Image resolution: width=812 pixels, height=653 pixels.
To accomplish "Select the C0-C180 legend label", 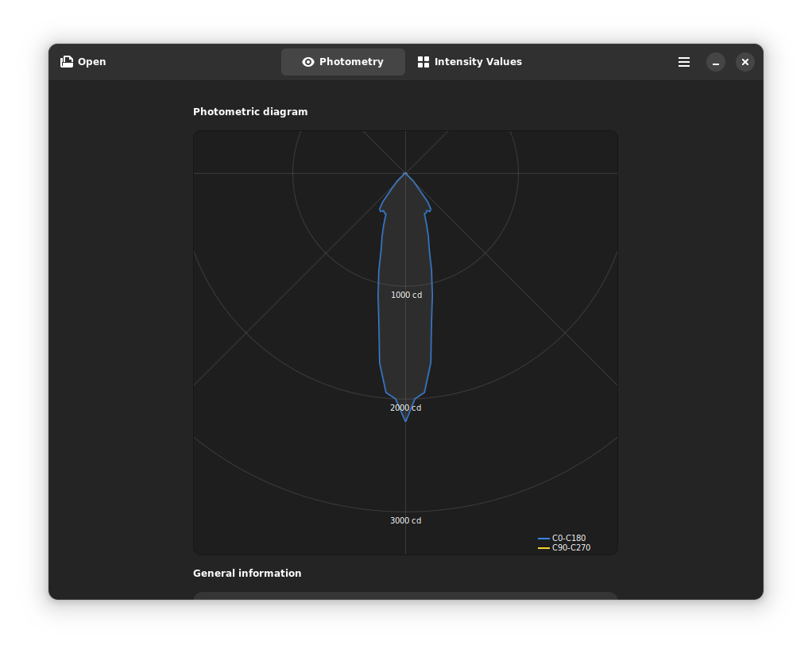I will point(568,538).
